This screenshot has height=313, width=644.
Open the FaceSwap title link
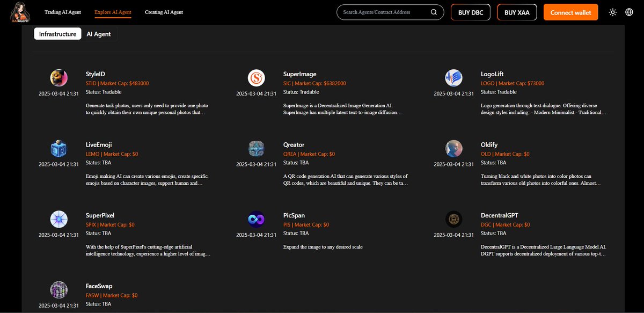[99, 286]
